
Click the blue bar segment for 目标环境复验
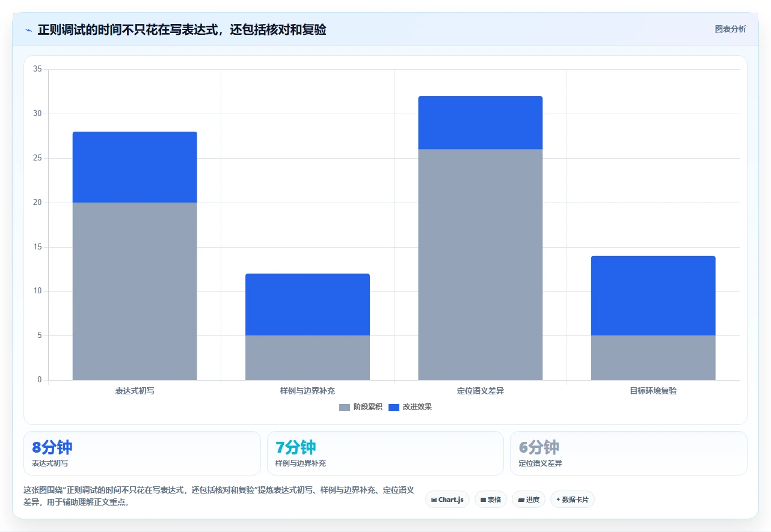(x=653, y=296)
